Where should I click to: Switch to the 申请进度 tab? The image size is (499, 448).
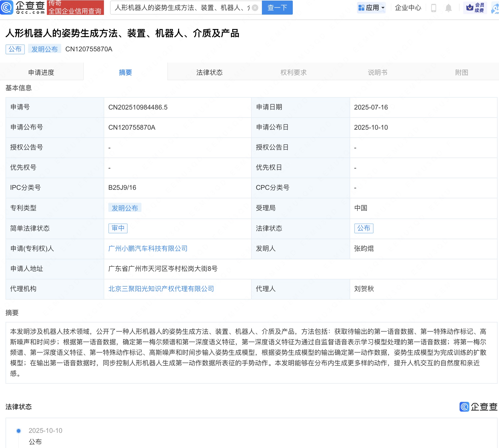click(42, 72)
